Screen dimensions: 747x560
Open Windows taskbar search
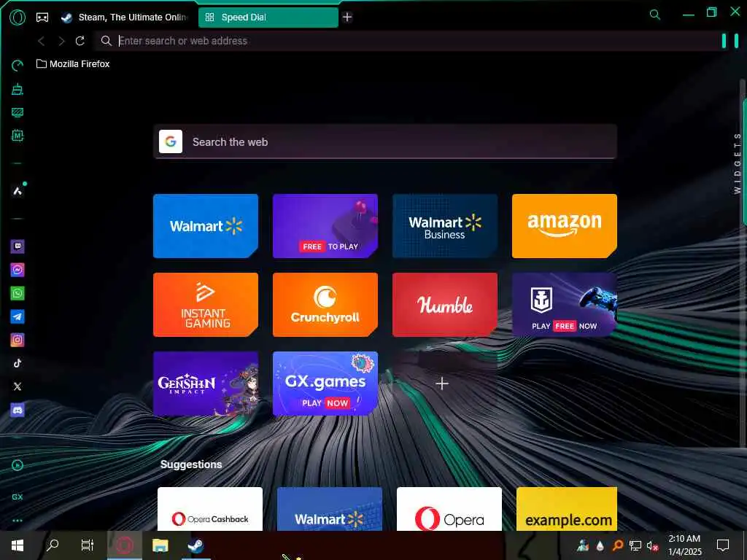(x=52, y=545)
